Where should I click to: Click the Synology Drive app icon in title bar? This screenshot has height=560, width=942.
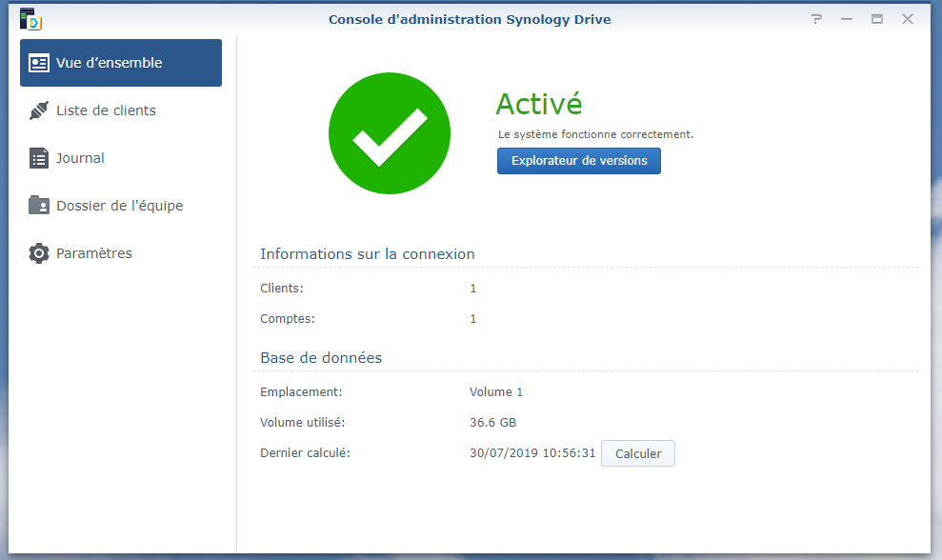coord(30,19)
